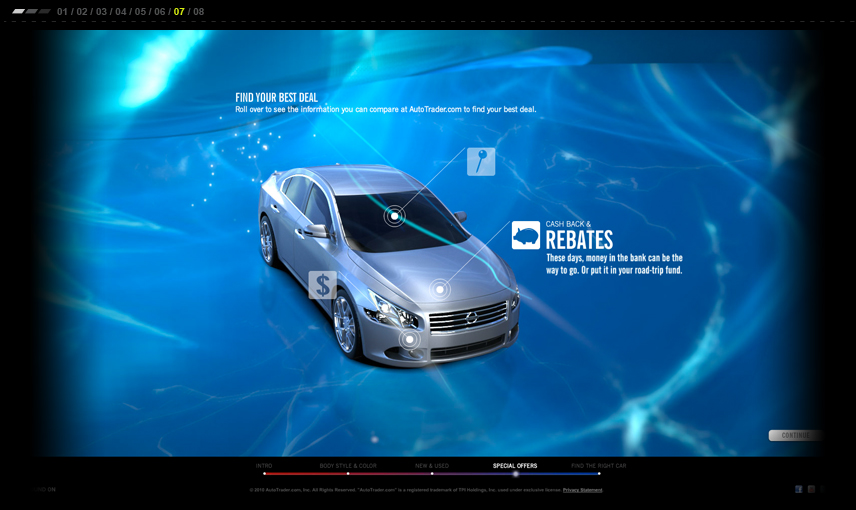This screenshot has height=510, width=856.
Task: Jump to slide 01 in the top counter
Action: click(62, 11)
